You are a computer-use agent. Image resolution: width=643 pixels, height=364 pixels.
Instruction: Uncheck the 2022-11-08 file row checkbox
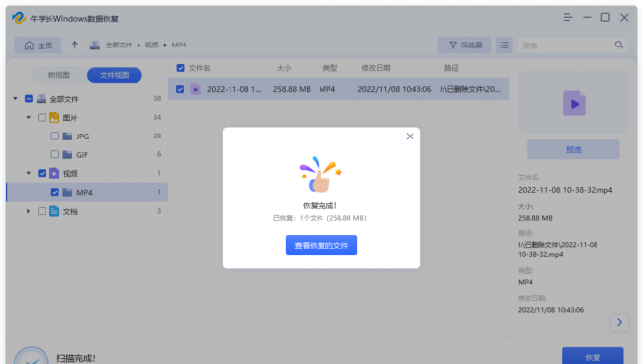[x=180, y=89]
